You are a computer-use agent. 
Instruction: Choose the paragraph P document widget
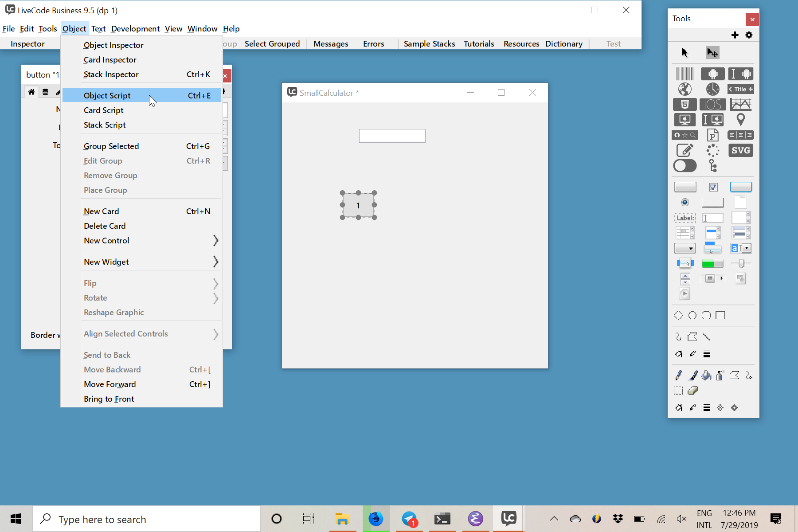712,135
